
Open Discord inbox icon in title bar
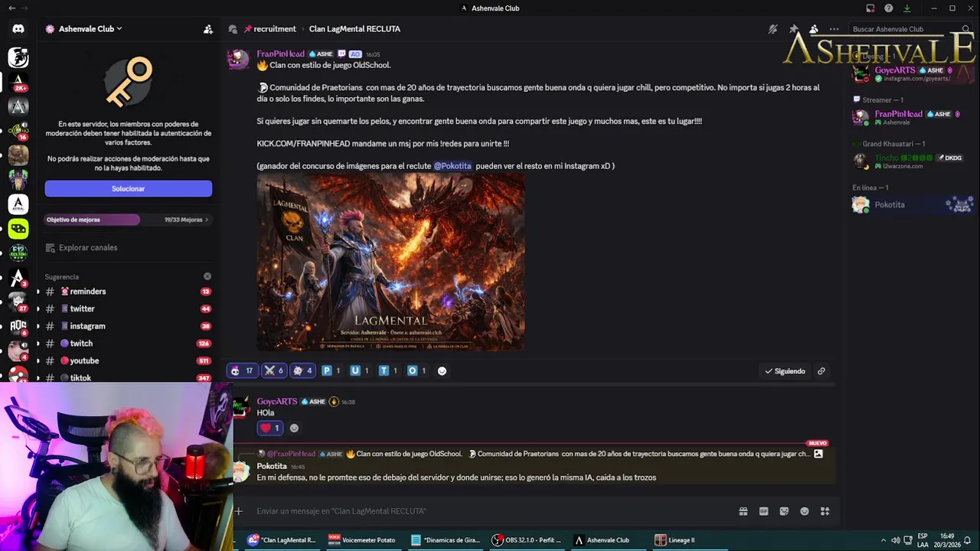click(x=871, y=8)
